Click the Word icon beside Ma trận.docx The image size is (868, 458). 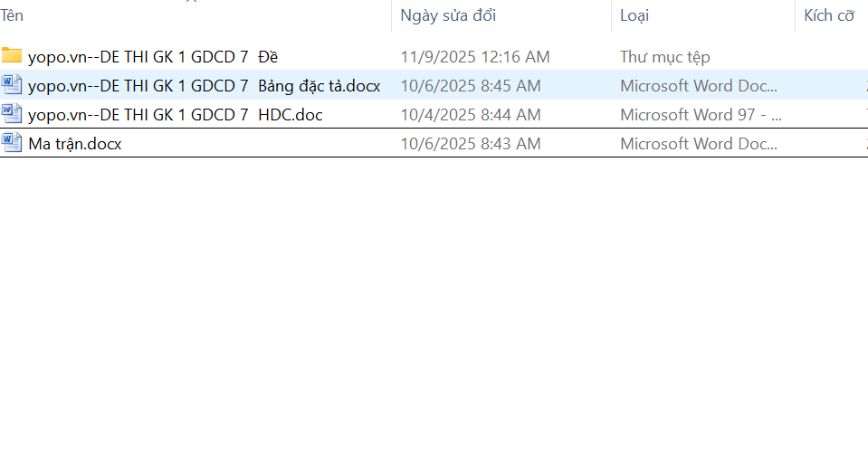point(12,143)
